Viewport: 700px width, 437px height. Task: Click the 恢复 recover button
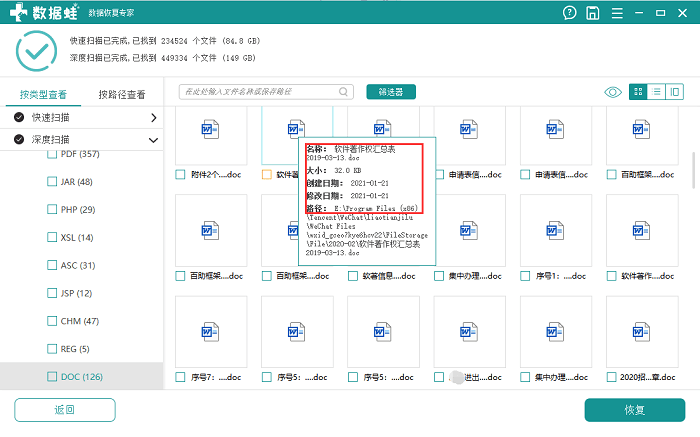[635, 410]
